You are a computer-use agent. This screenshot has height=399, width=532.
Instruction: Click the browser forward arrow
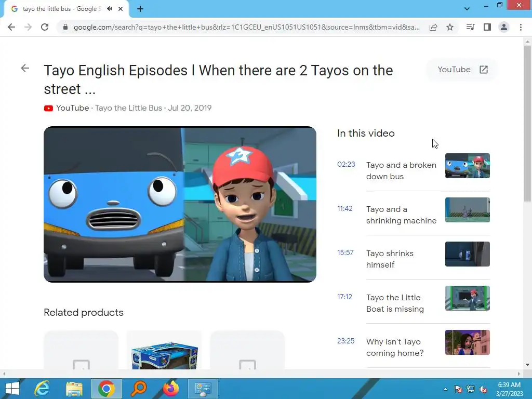click(x=28, y=27)
